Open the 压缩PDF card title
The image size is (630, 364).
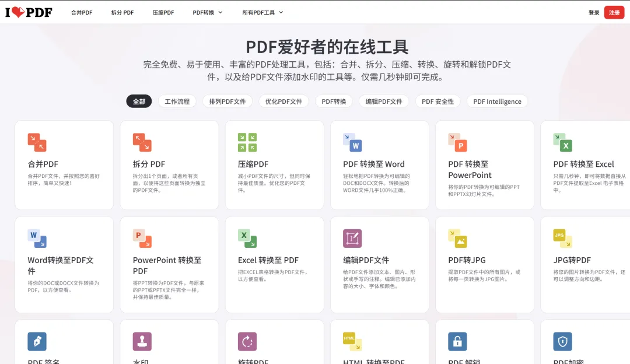tap(253, 164)
